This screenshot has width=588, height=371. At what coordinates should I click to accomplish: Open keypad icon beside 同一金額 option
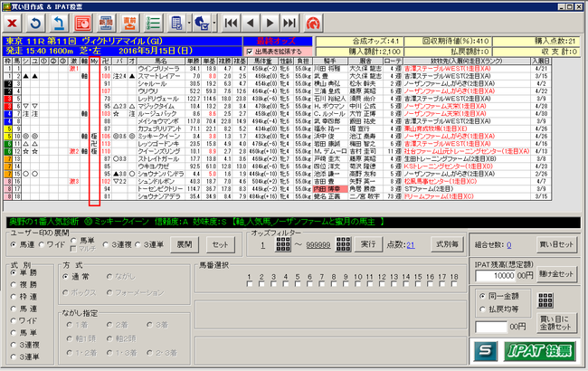point(545,300)
